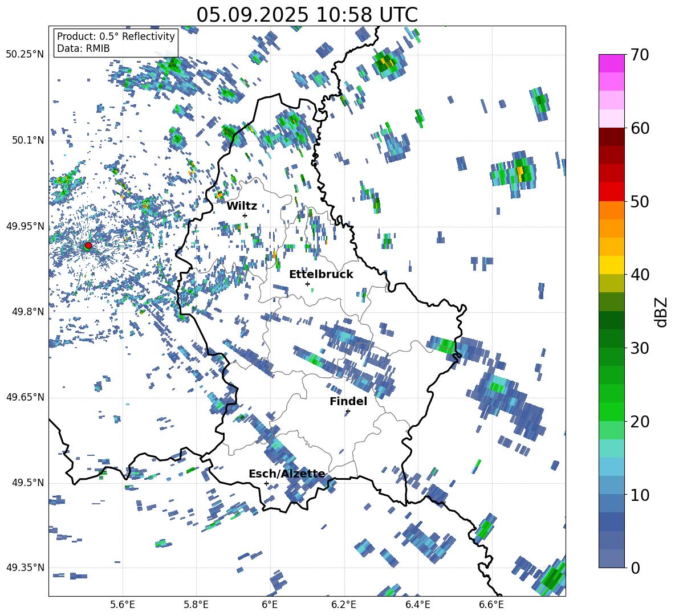The height and width of the screenshot is (616, 675).
Task: Click the 70 tick on colorbar
Action: pos(639,55)
